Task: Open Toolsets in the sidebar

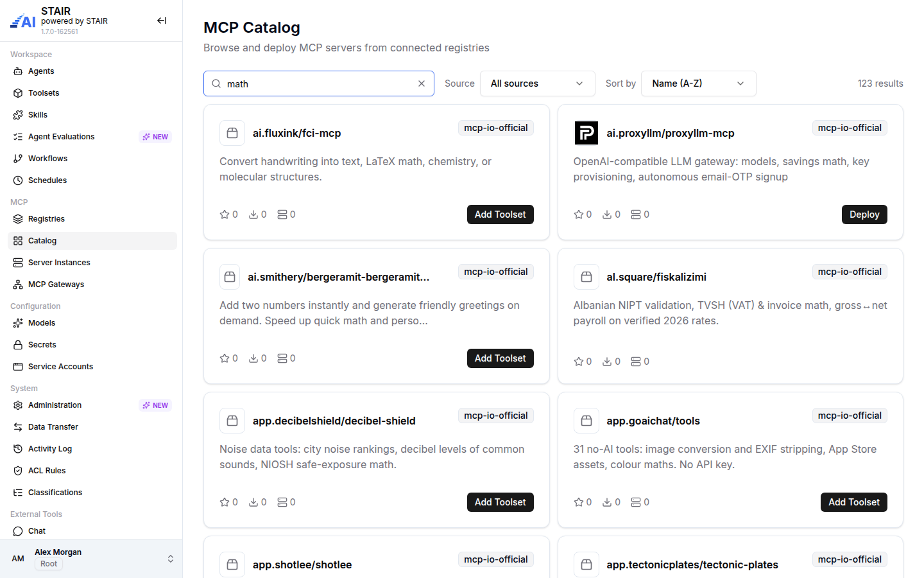Action: click(x=92, y=93)
